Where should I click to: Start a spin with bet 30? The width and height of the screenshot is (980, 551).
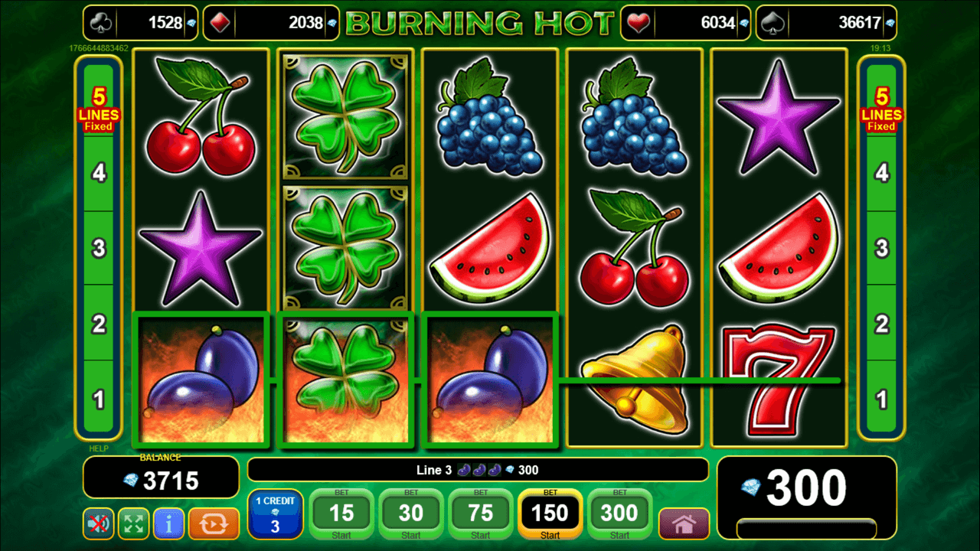click(411, 515)
